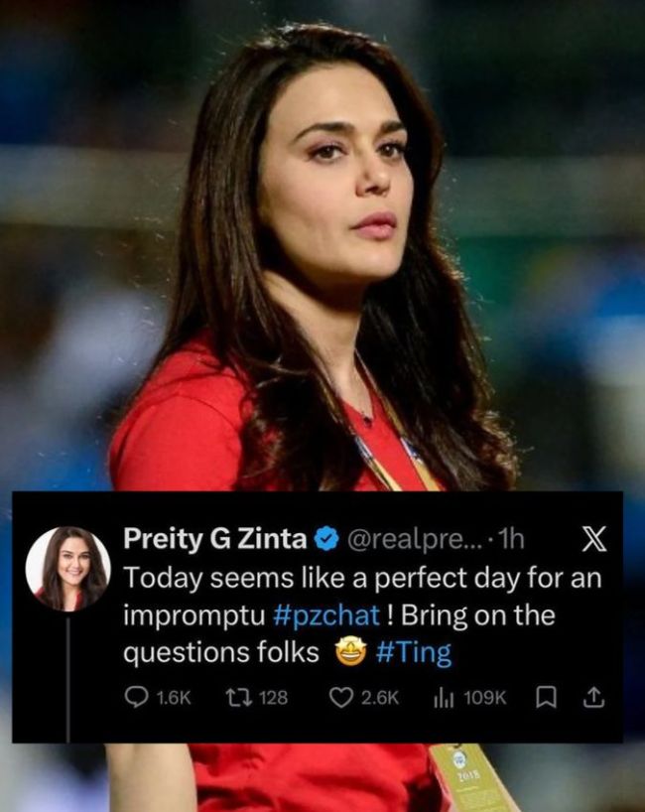Click the Preity G Zinta display name

coord(215,539)
